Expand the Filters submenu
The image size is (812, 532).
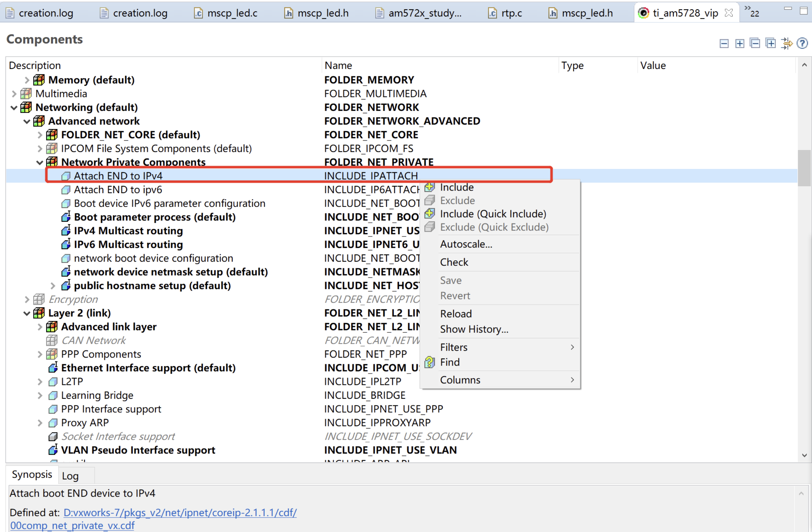point(454,347)
